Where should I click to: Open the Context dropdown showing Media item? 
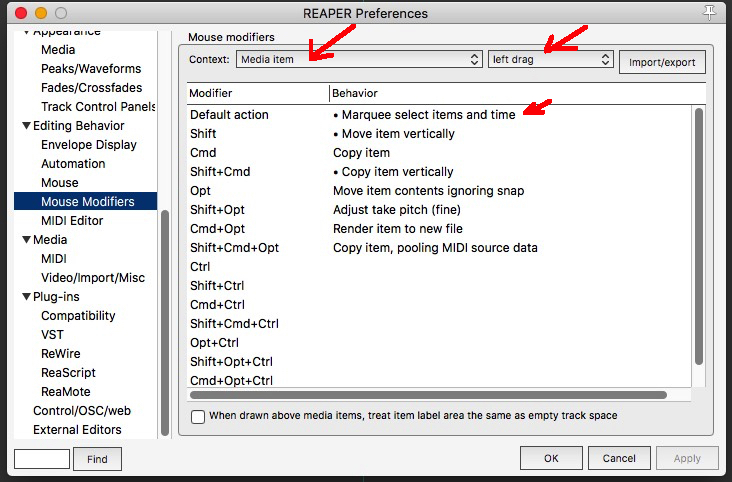tap(359, 59)
